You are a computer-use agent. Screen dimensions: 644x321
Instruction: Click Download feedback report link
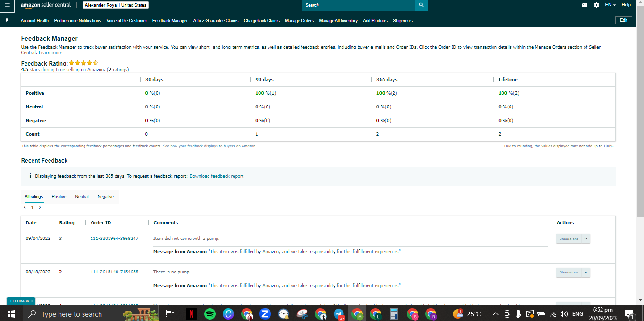(217, 176)
